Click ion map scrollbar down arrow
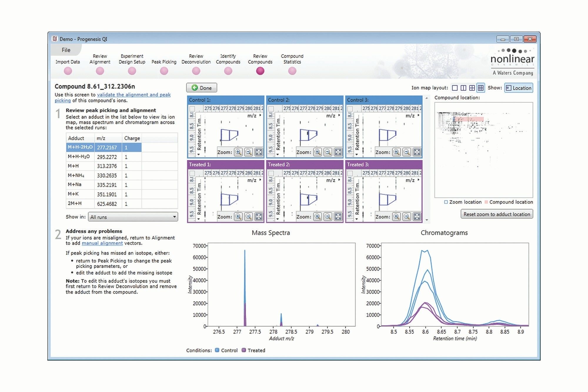Viewport: 588px width, 392px height. click(x=427, y=220)
